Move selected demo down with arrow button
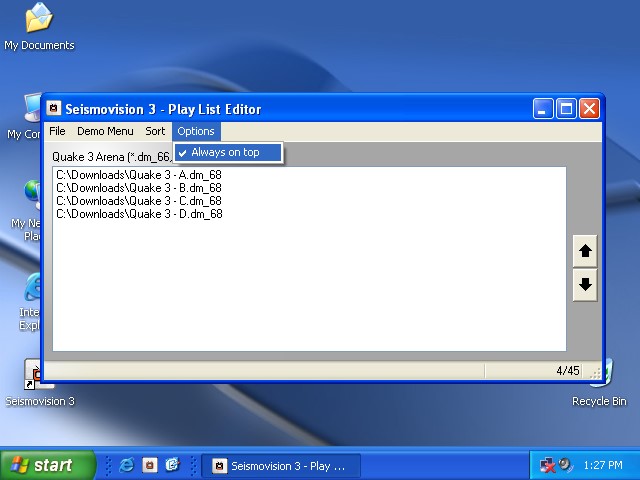640x480 pixels. 586,284
